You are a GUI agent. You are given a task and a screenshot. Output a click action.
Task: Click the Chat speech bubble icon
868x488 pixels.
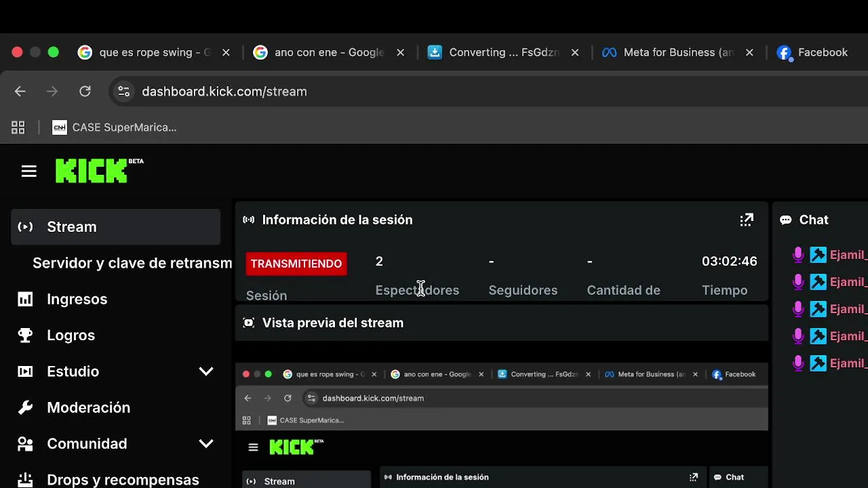[785, 220]
